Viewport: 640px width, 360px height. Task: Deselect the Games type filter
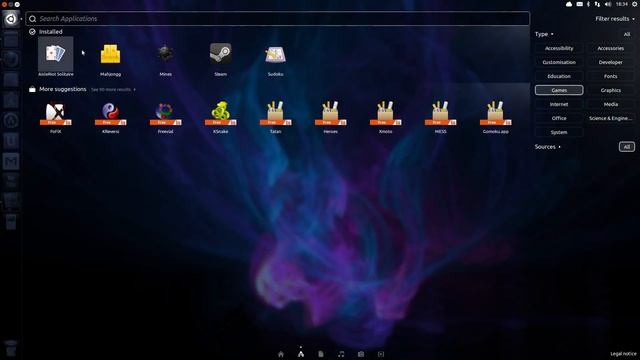[559, 90]
